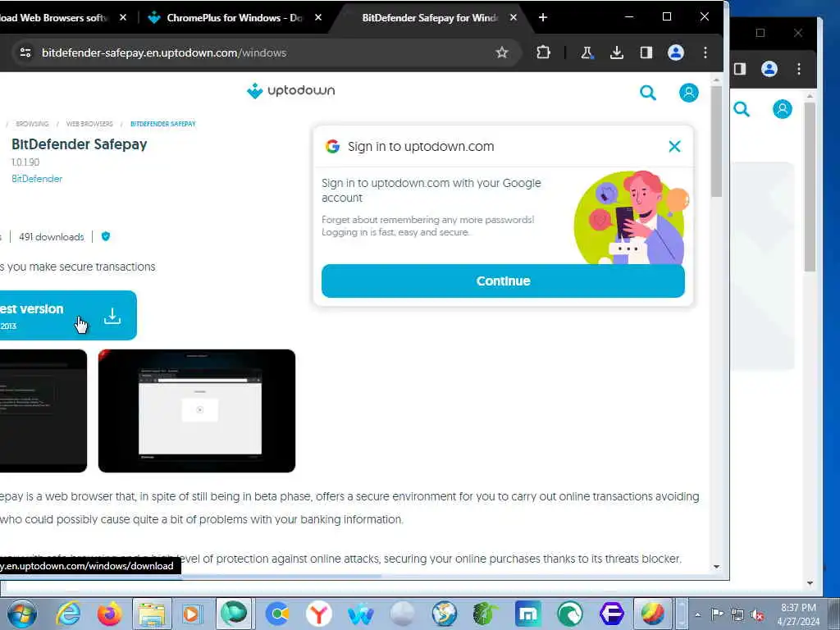Click the verified shield badge next to downloads
Viewport: 840px width, 630px height.
(106, 236)
